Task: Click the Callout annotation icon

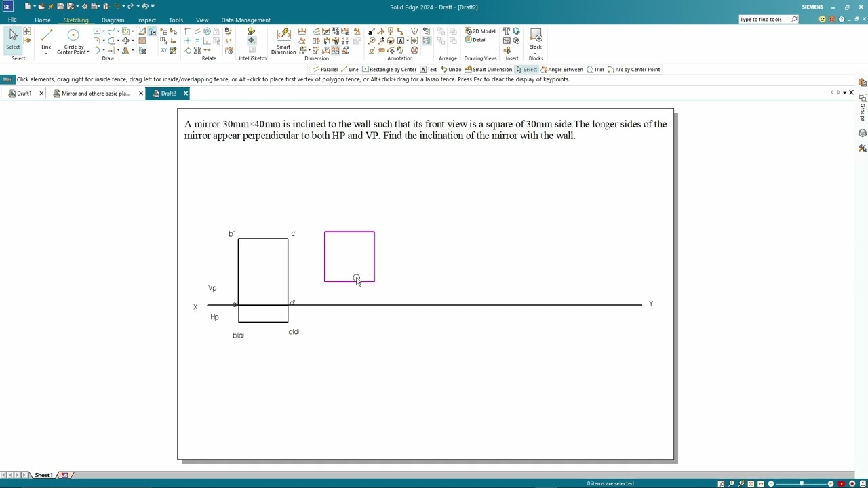Action: [x=371, y=31]
